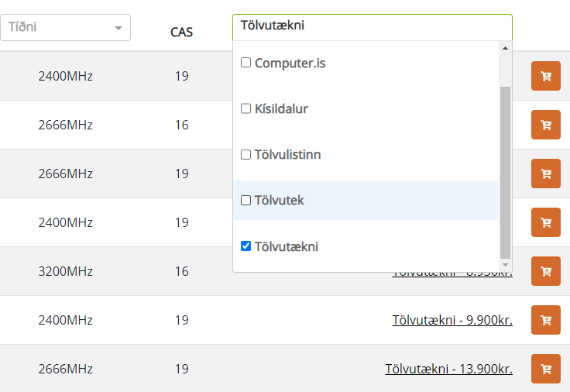Tick the Computer.is checkbox

246,63
